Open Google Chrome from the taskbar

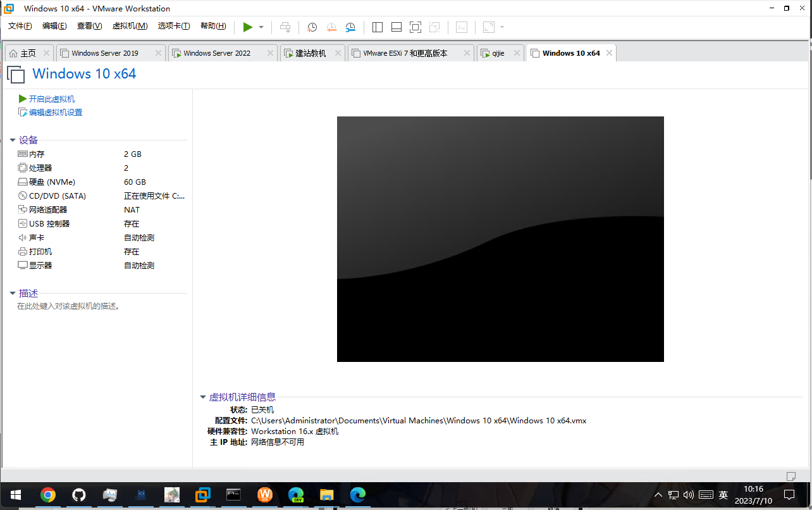(48, 495)
